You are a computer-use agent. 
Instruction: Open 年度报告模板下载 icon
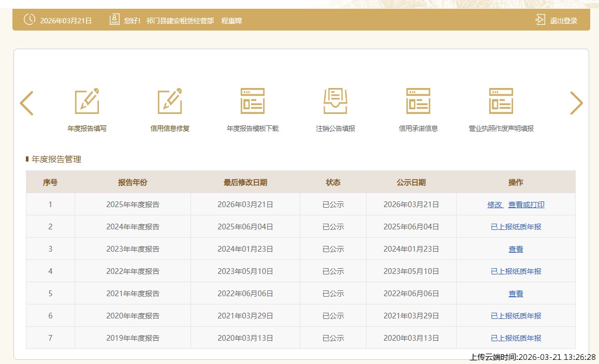[x=253, y=101]
